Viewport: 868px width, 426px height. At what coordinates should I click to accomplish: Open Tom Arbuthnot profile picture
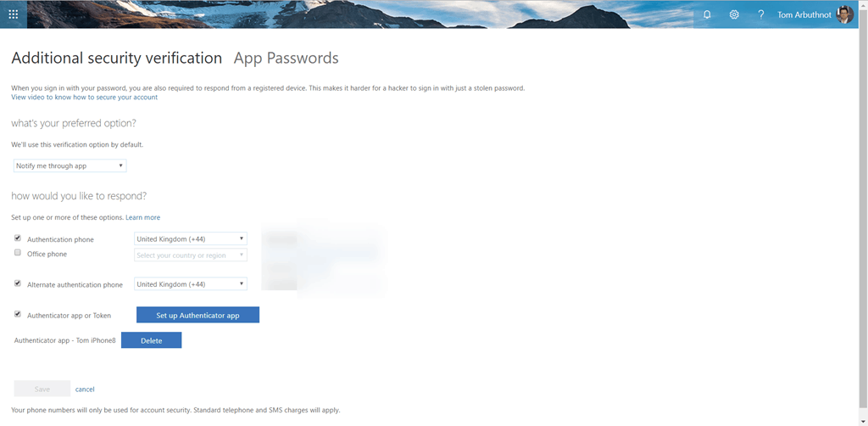coord(844,14)
